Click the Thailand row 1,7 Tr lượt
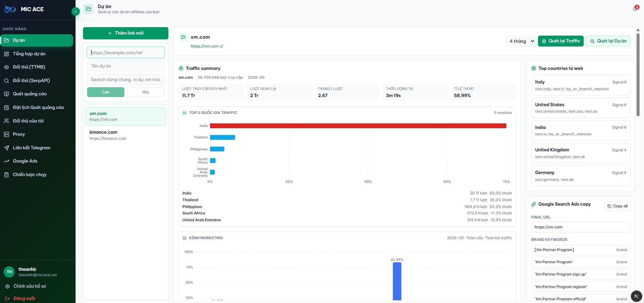The width and height of the screenshot is (644, 303). tap(347, 200)
